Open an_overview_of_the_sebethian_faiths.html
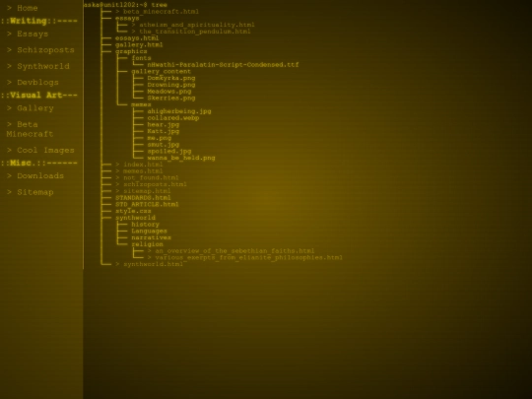 point(231,251)
